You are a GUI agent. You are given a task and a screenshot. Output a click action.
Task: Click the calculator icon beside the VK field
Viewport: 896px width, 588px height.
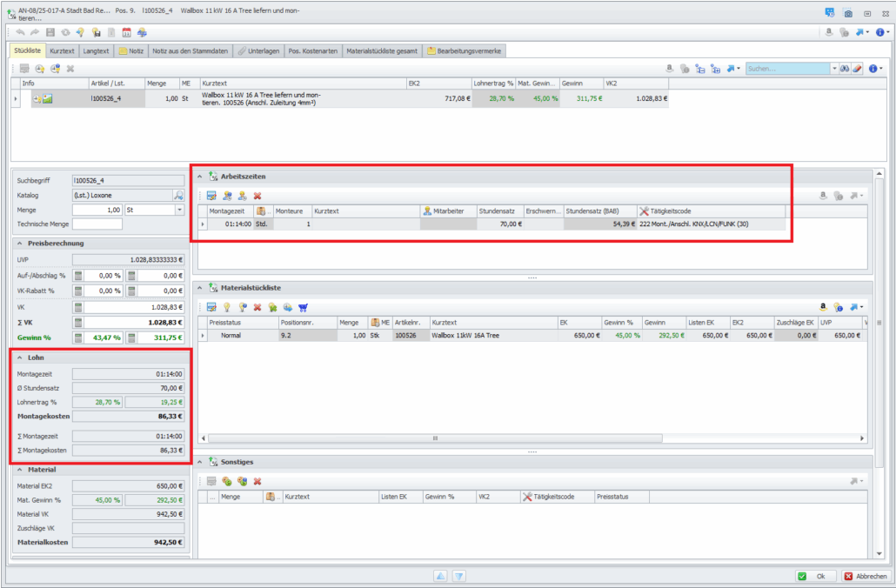click(77, 306)
